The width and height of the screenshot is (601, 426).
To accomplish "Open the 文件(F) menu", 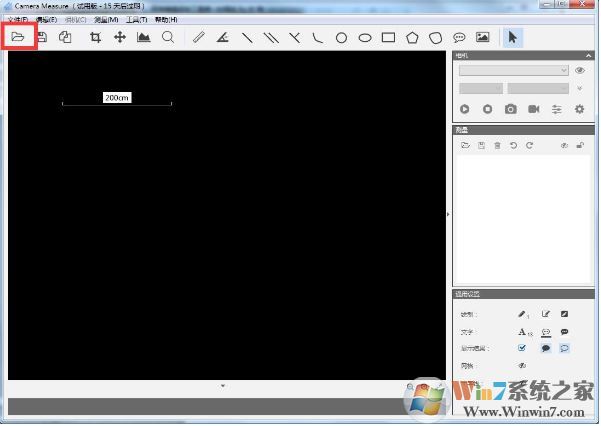I will click(x=17, y=20).
